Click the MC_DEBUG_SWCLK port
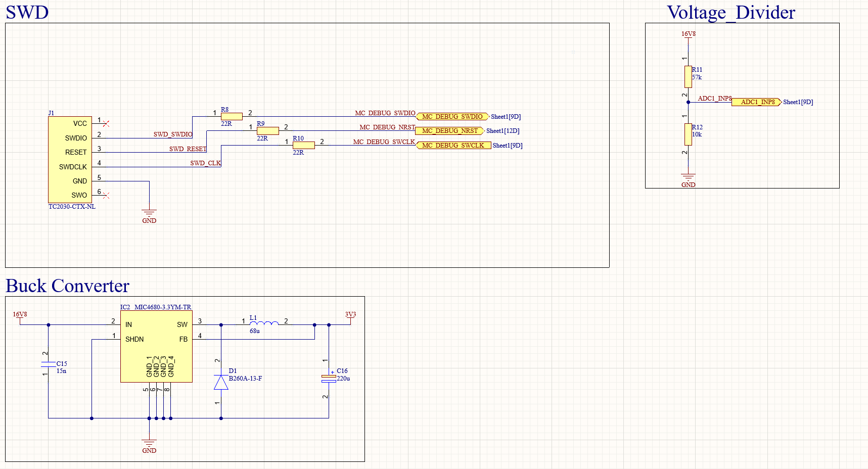The width and height of the screenshot is (868, 469). point(453,146)
